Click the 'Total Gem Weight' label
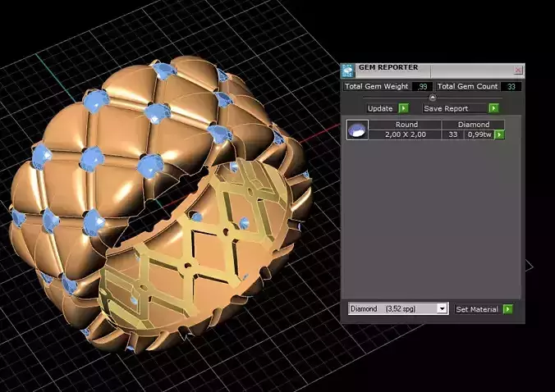The width and height of the screenshot is (555, 392). pyautogui.click(x=377, y=86)
